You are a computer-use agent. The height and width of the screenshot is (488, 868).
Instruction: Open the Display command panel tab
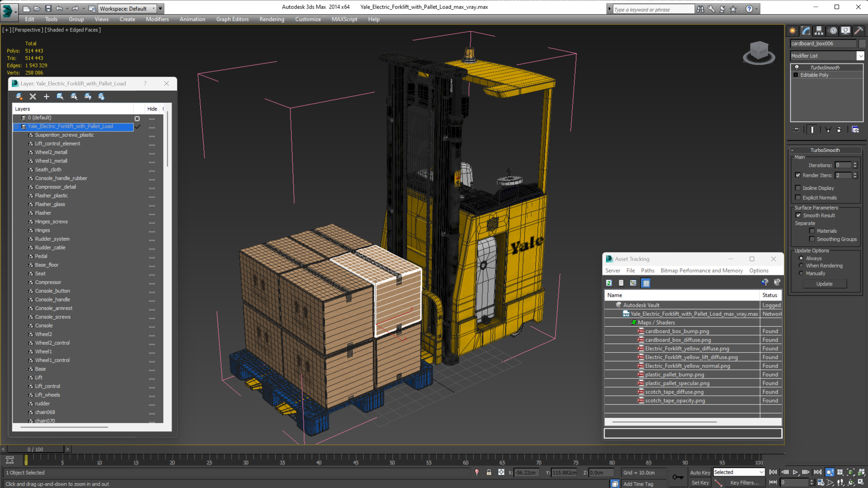click(x=845, y=31)
